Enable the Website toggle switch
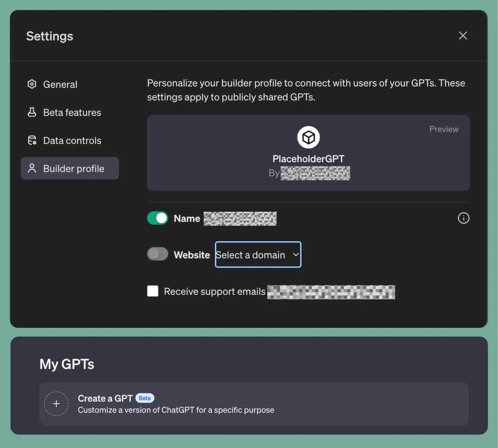This screenshot has height=448, width=498. coord(158,254)
